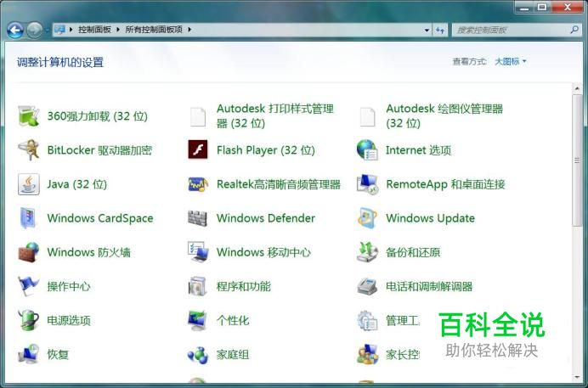
Task: Click the scrollbar up arrow
Action: (x=577, y=89)
